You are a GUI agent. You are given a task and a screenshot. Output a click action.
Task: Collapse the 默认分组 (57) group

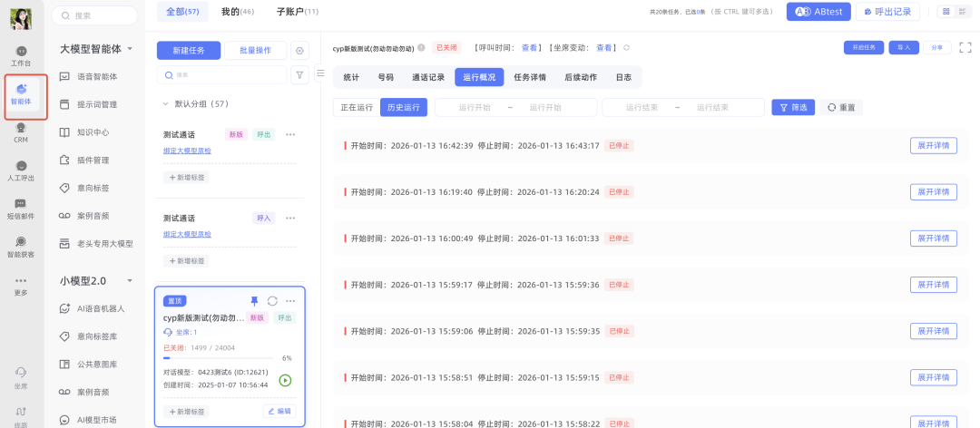164,104
